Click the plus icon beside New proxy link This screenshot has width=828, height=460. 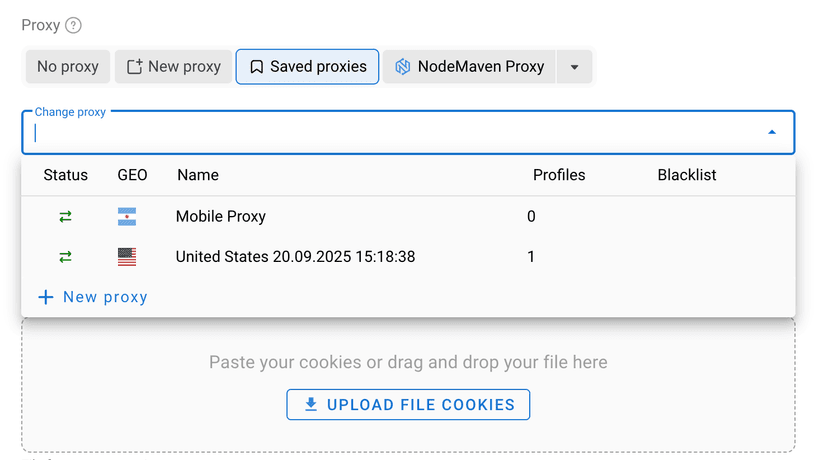pos(45,297)
